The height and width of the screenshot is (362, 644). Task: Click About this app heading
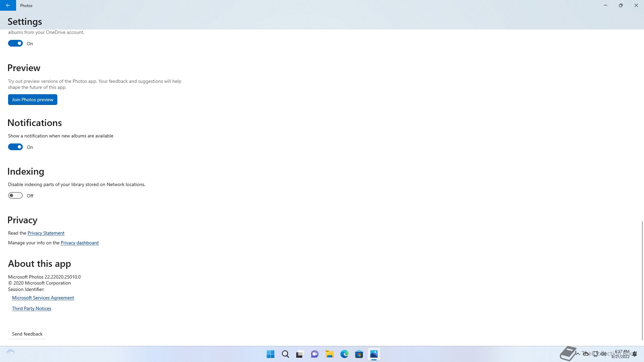[x=39, y=263]
